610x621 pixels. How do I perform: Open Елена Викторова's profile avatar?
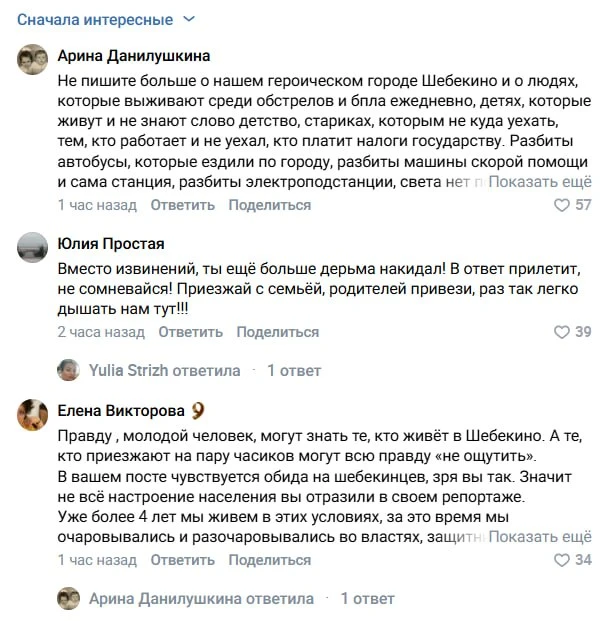(x=32, y=415)
